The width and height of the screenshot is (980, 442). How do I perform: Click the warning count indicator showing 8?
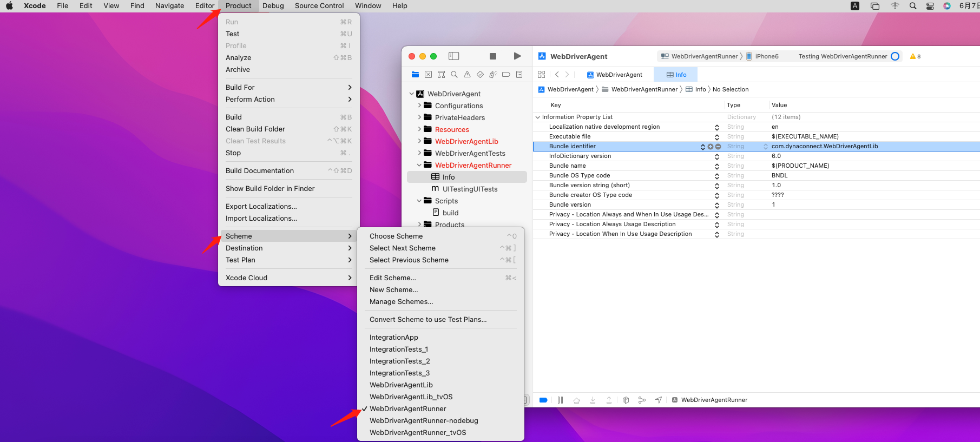[915, 56]
